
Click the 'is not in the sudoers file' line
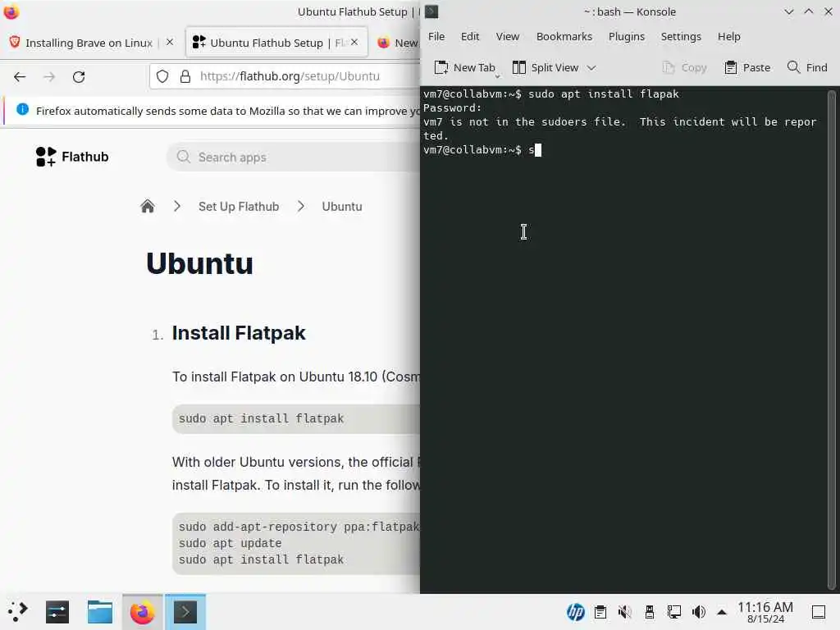620,121
